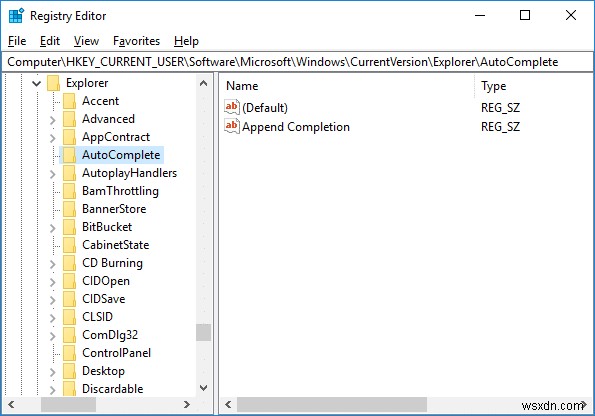Viewport: 595px width, 416px height.
Task: Maximize the Registry Editor window
Action: point(525,16)
